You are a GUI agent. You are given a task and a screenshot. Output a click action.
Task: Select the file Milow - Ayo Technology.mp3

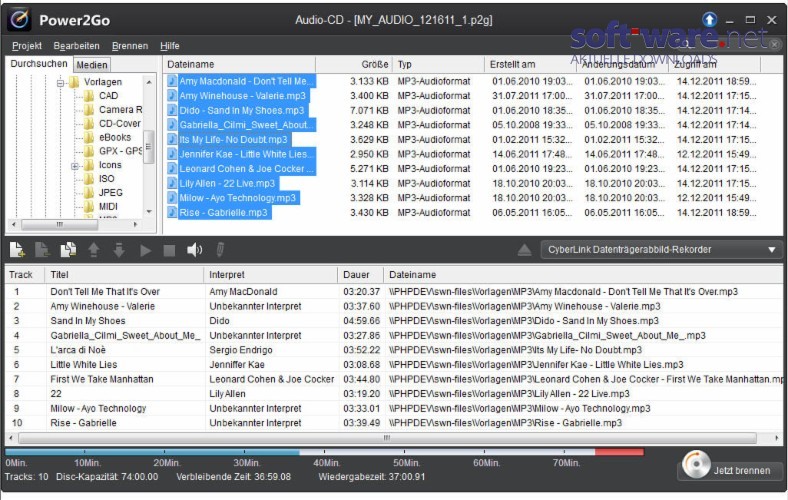click(x=238, y=198)
